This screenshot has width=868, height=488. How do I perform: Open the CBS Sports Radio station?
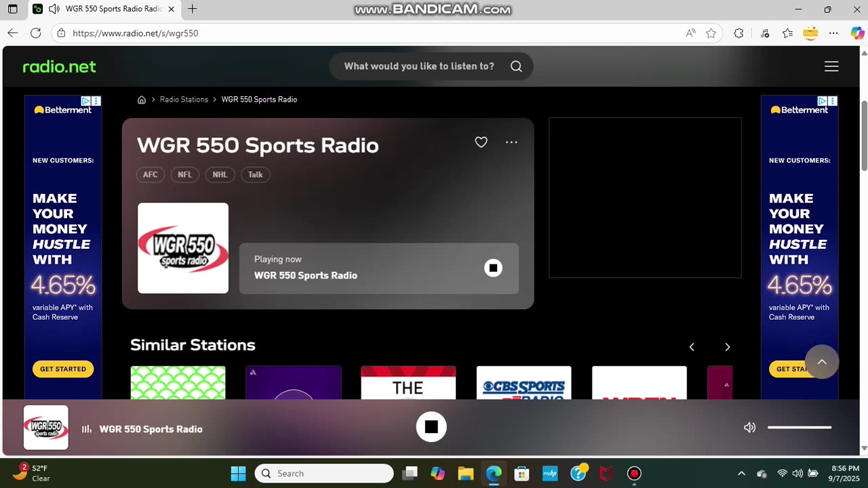click(x=524, y=383)
